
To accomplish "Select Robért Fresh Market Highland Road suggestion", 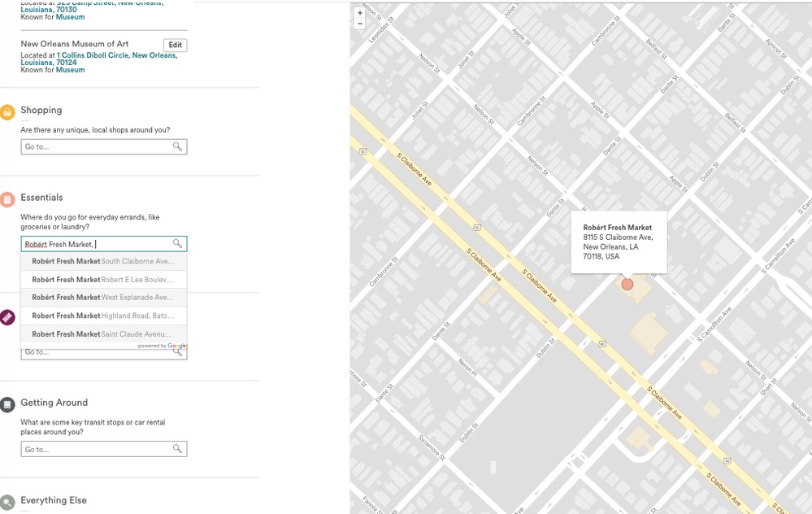I will click(x=103, y=316).
